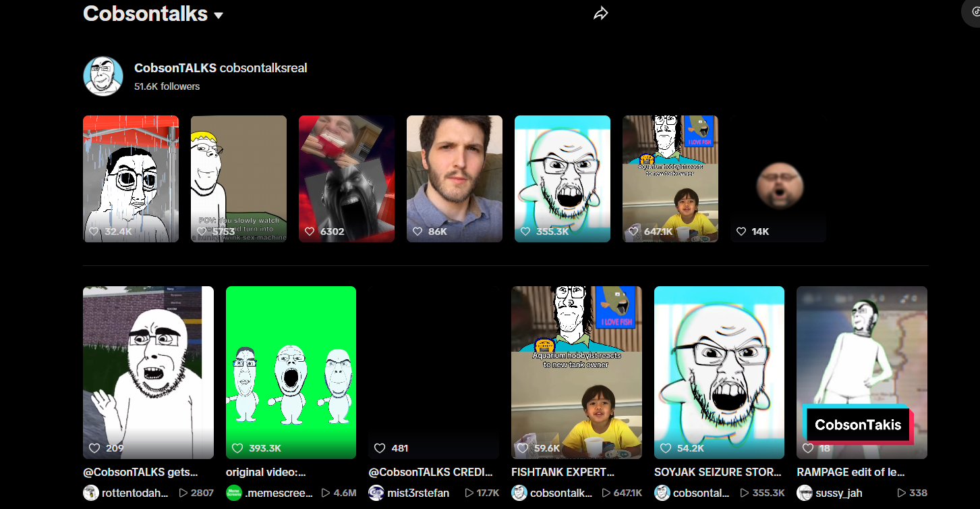Open the aquarium video thumbnail with 647.1K likes
This screenshot has height=509, width=980.
point(670,179)
